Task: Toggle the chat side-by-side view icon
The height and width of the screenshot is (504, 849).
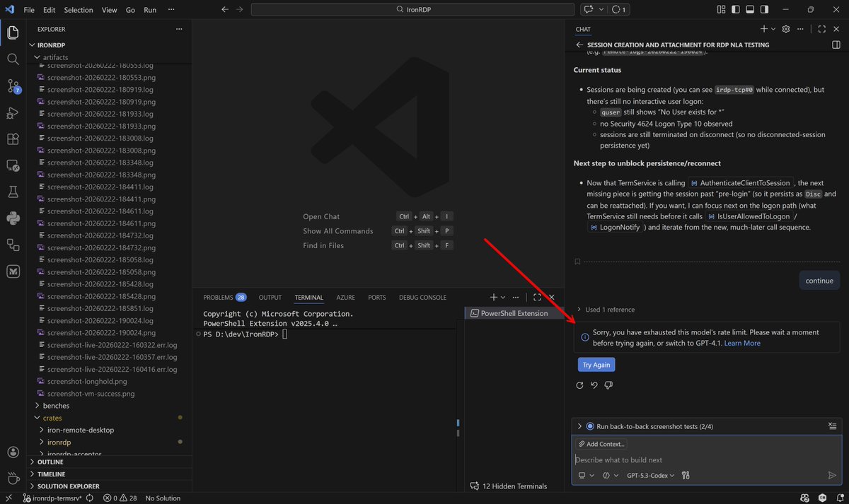Action: coord(836,45)
